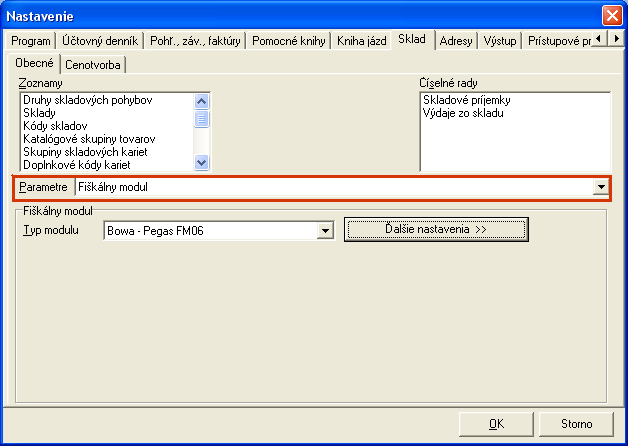This screenshot has height=446, width=628.
Task: Select the Pomocné knihy tab
Action: (289, 40)
